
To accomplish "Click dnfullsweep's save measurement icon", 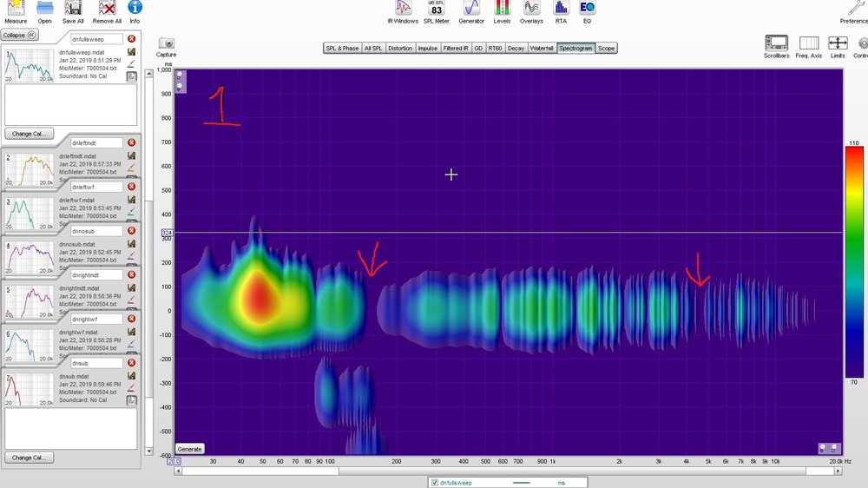I will point(131,51).
